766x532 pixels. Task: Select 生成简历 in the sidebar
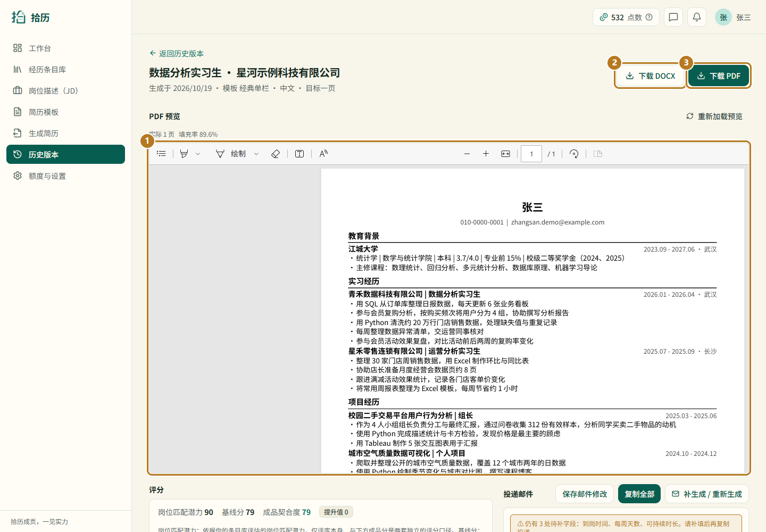[65, 133]
